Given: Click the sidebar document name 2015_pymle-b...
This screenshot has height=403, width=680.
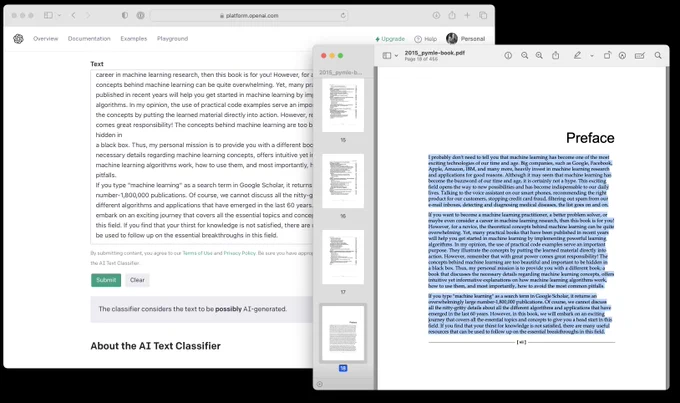Looking at the screenshot, I should pyautogui.click(x=340, y=72).
